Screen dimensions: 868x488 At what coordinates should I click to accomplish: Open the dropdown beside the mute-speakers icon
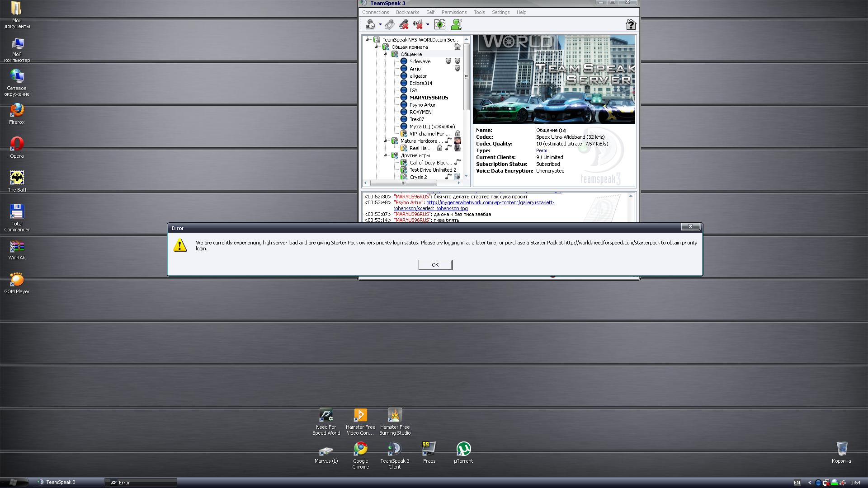[x=428, y=25]
